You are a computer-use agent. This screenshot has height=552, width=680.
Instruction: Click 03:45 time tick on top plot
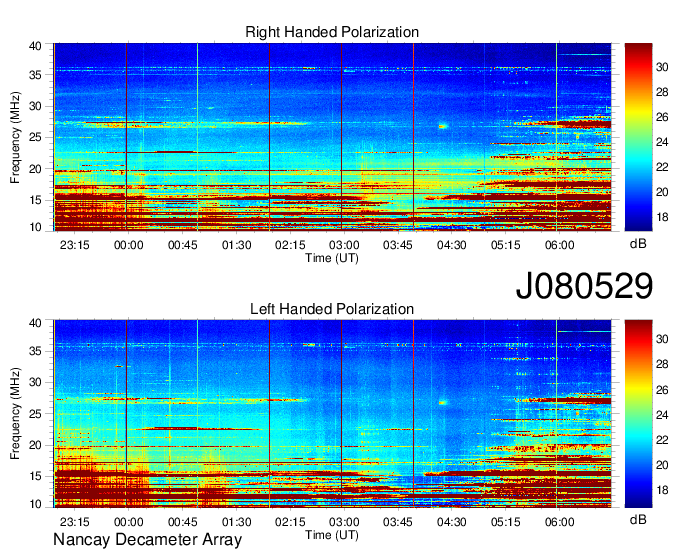398,245
